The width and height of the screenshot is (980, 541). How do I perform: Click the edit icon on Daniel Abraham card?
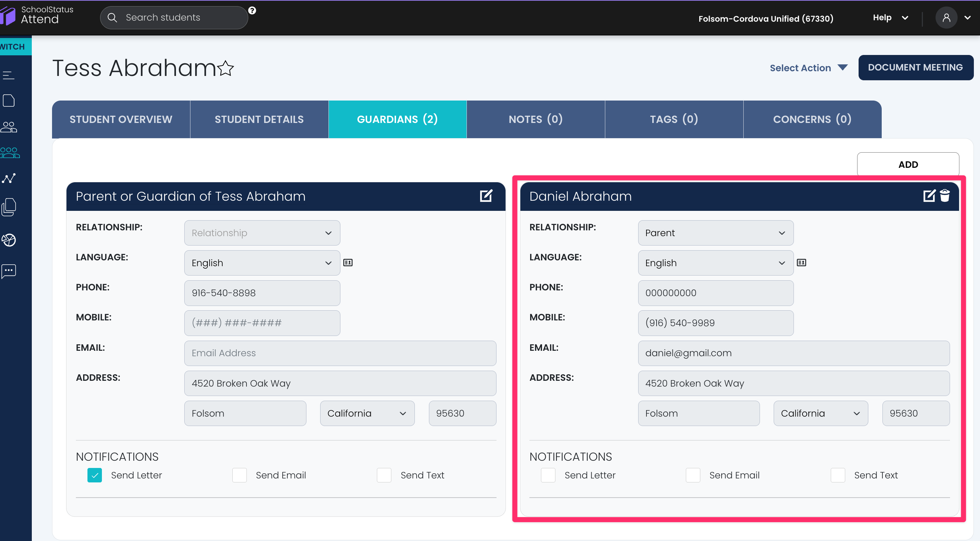pyautogui.click(x=929, y=196)
